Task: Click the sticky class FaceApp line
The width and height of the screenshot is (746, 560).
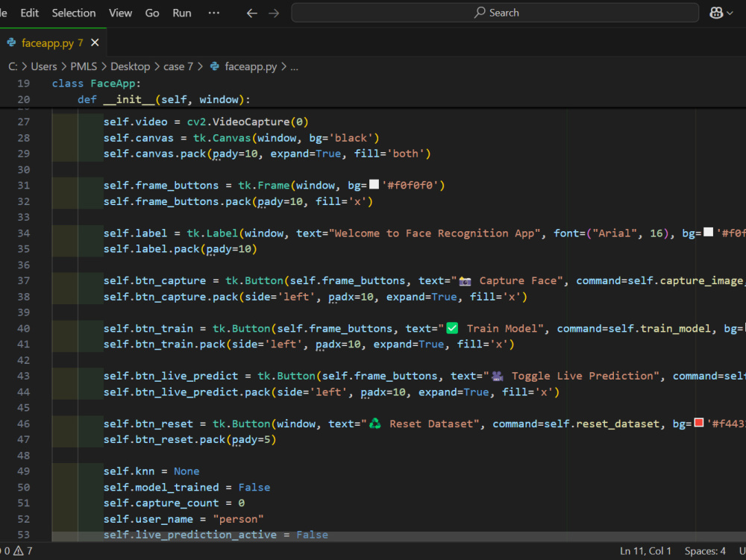Action: coord(96,84)
